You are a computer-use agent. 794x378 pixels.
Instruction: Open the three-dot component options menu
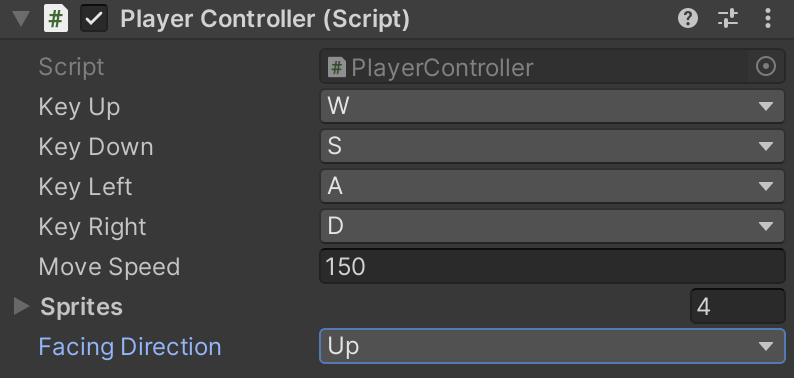pyautogui.click(x=768, y=19)
